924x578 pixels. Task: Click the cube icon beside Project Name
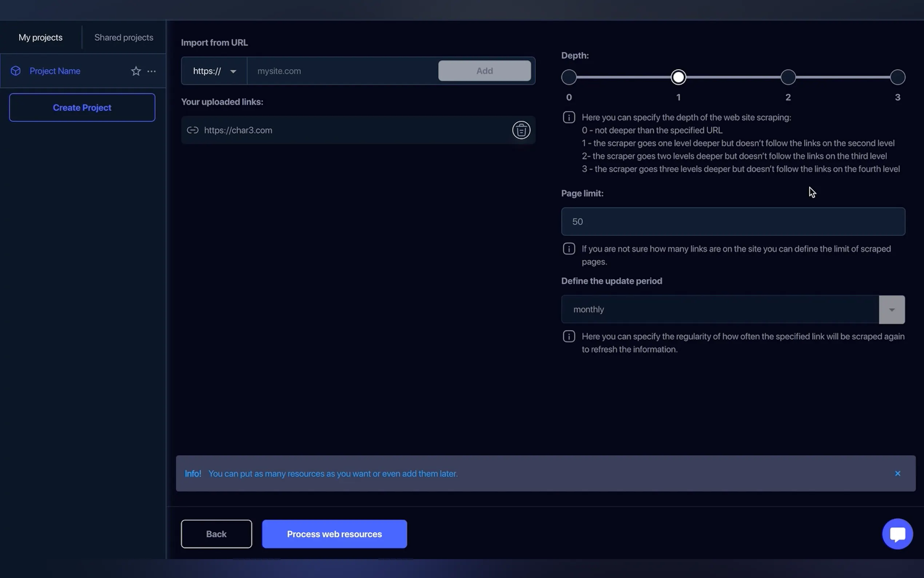point(15,71)
